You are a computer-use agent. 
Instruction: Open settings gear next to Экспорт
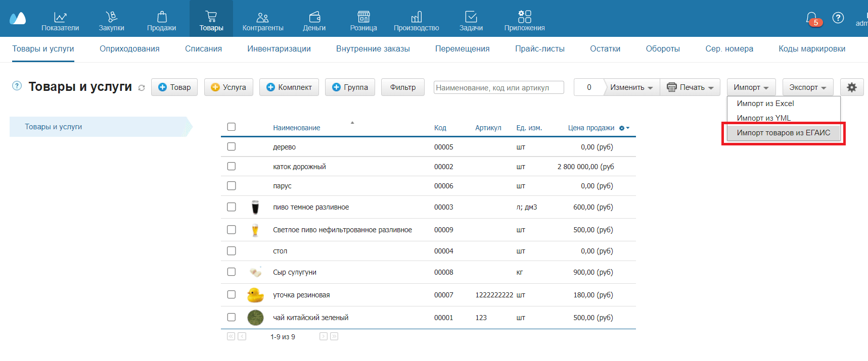tap(851, 87)
